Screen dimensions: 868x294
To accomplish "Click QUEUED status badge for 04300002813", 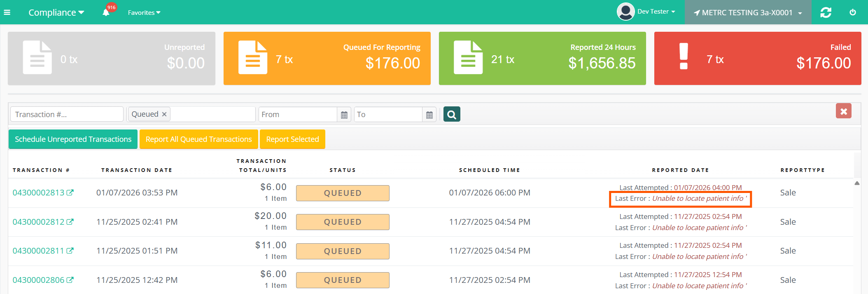I will pyautogui.click(x=343, y=193).
